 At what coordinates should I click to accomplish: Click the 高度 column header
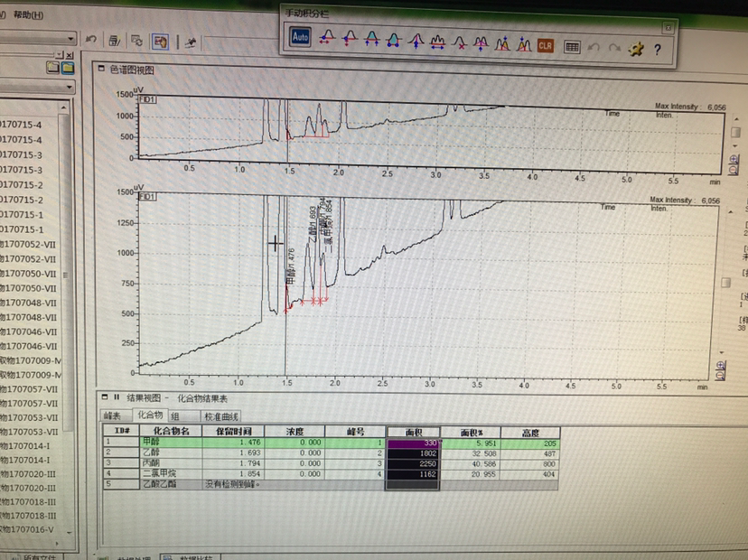click(x=530, y=433)
